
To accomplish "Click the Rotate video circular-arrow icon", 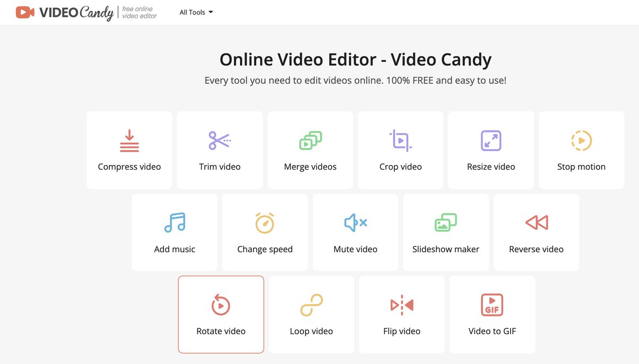I will point(220,305).
